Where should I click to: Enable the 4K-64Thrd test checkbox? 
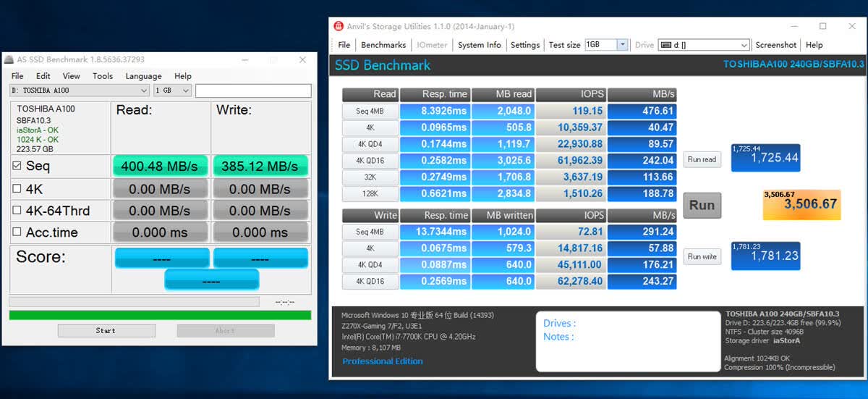point(17,211)
